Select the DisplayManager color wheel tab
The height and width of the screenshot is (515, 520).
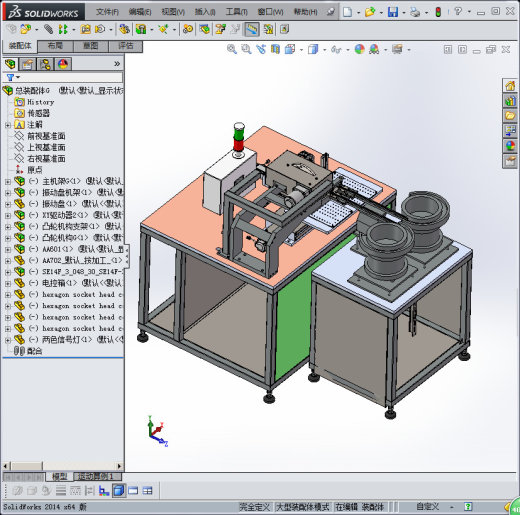click(x=63, y=64)
